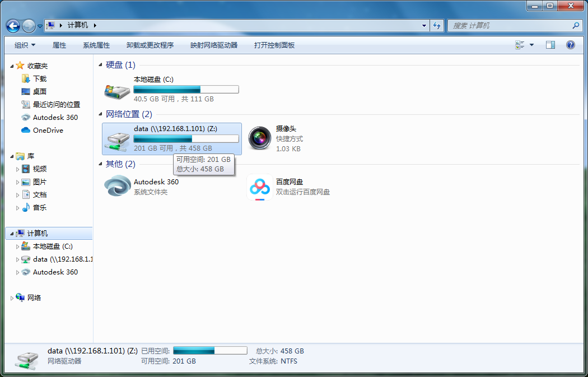The height and width of the screenshot is (377, 588).
Task: Click 属性 in the toolbar
Action: point(59,45)
